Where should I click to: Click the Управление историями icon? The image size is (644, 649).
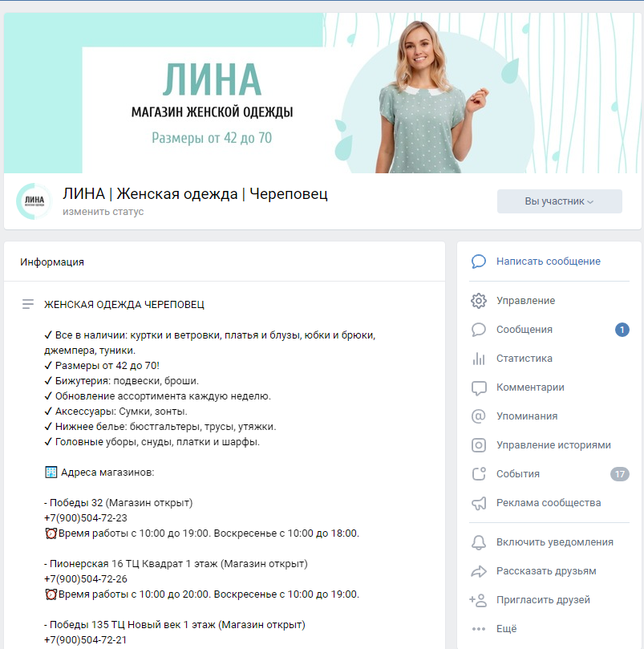click(x=479, y=445)
